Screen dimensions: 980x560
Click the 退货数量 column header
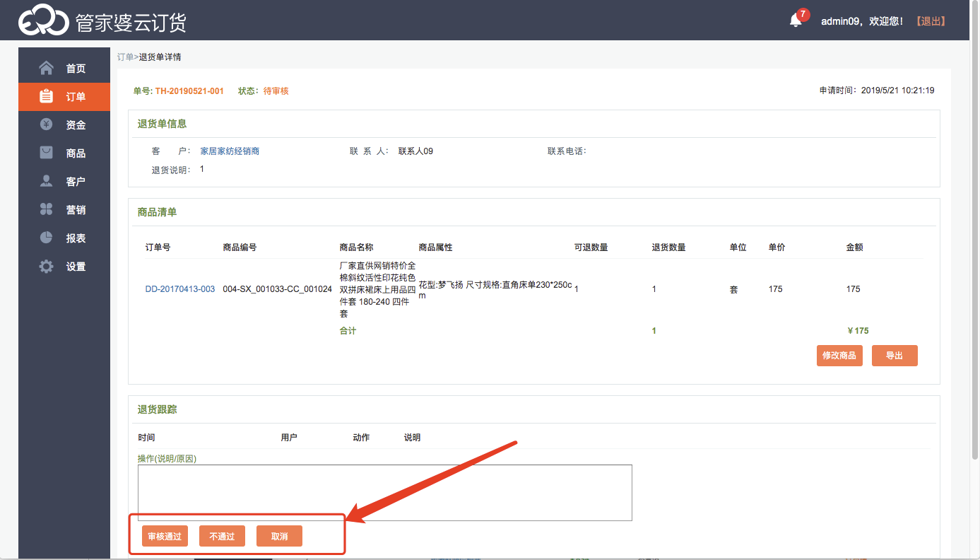[668, 247]
